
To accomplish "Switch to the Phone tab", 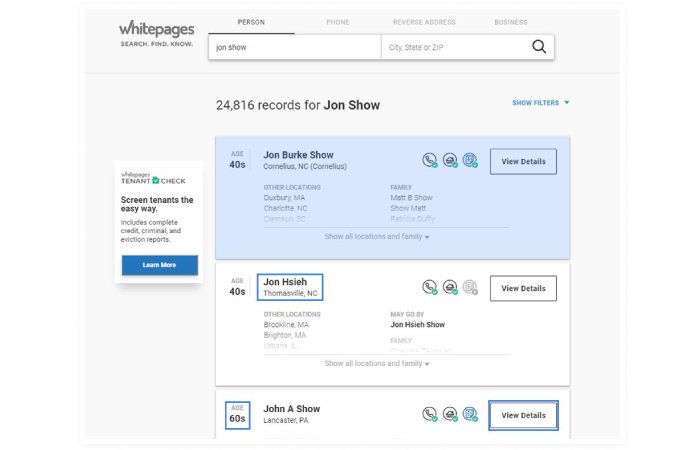I will [338, 22].
